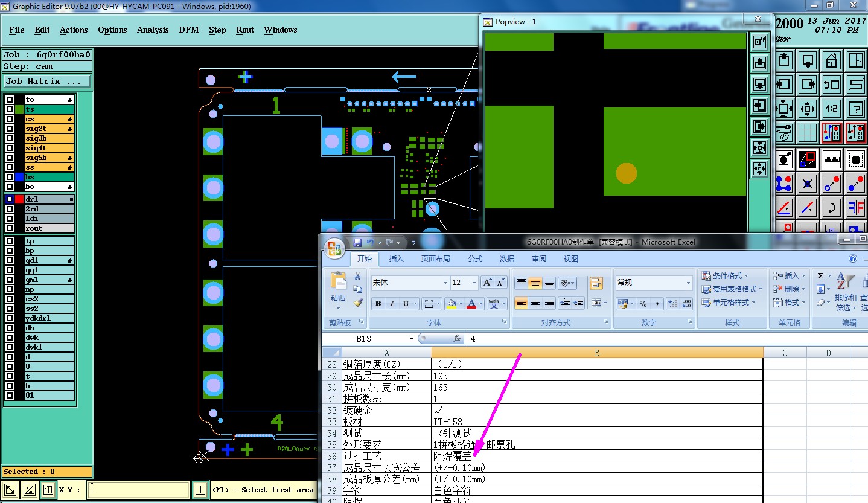Click the rotate arrow icon
868x503 pixels.
tap(831, 208)
